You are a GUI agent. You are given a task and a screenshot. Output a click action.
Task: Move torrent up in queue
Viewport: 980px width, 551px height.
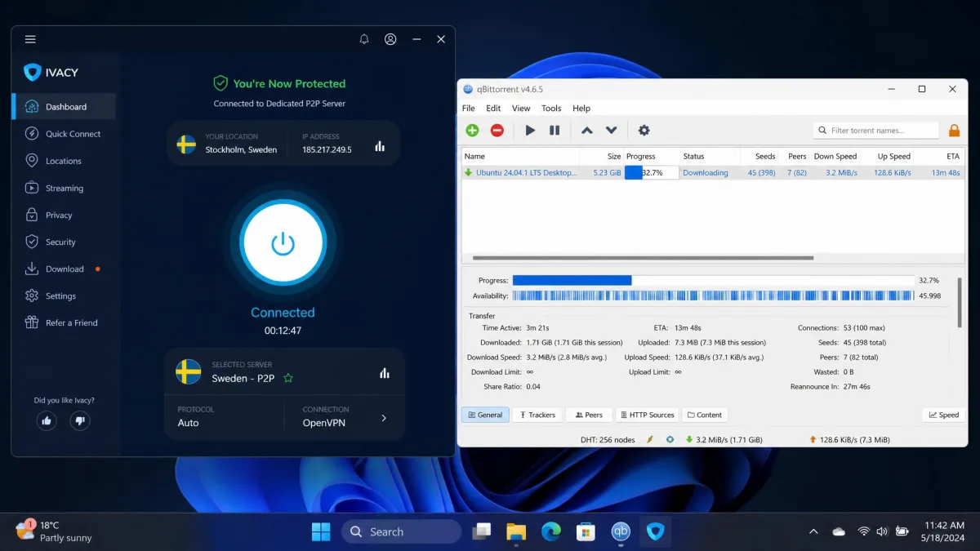click(x=586, y=131)
